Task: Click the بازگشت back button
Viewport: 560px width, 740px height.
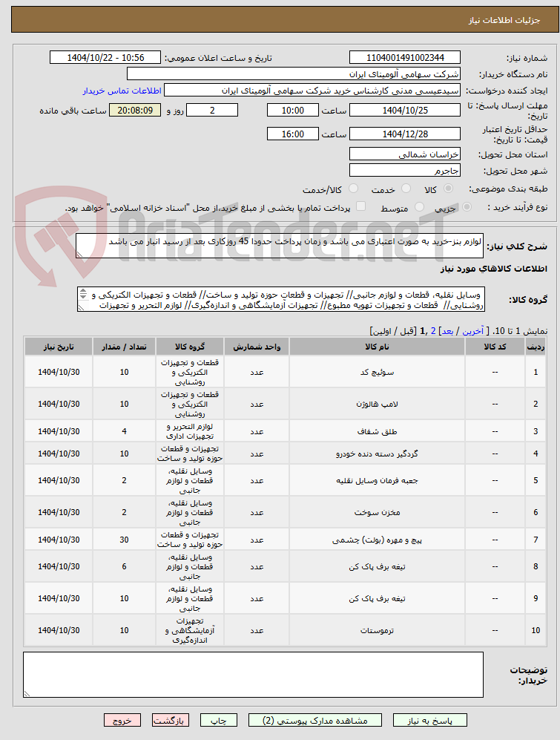Action: (x=171, y=720)
